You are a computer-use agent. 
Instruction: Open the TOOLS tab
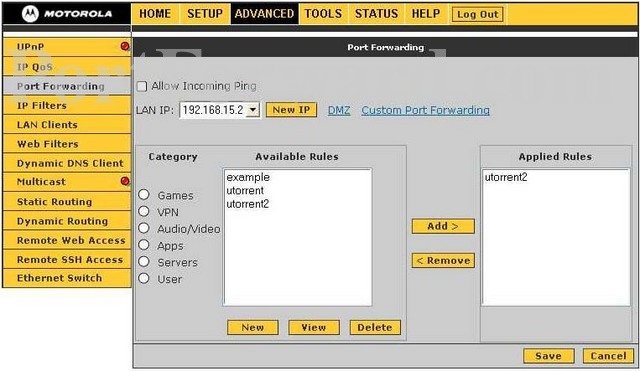pos(323,13)
